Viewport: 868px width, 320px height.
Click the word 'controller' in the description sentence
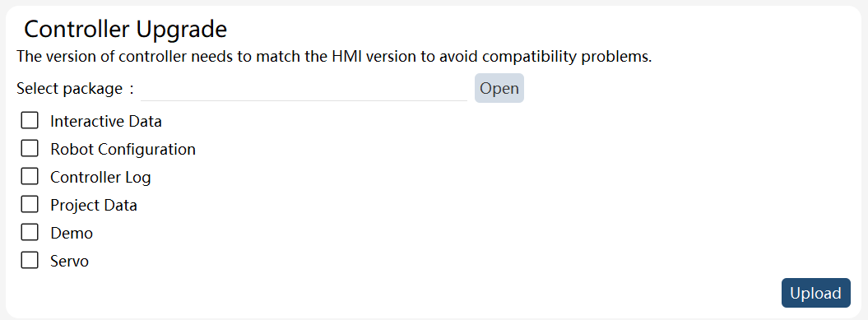153,57
